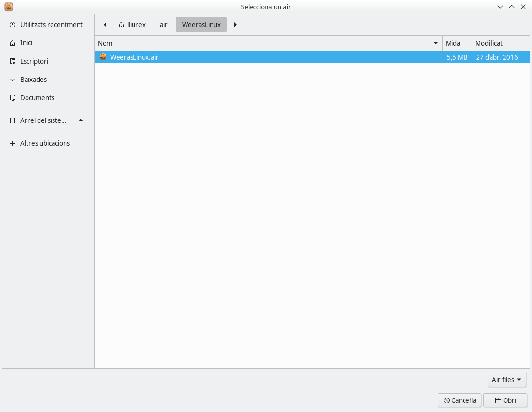Click the download icon beside Baixades
The image size is (532, 412).
[13, 80]
